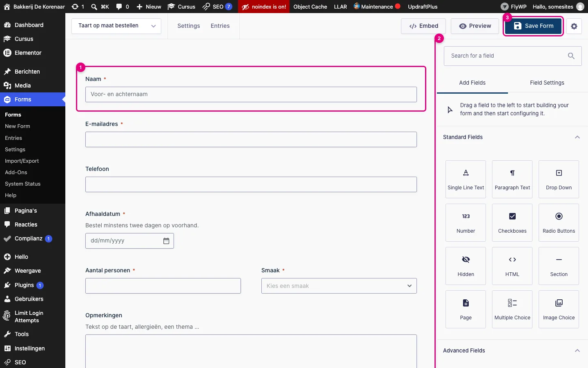The image size is (588, 368).
Task: Open Import/Export under Forms
Action: (x=22, y=161)
